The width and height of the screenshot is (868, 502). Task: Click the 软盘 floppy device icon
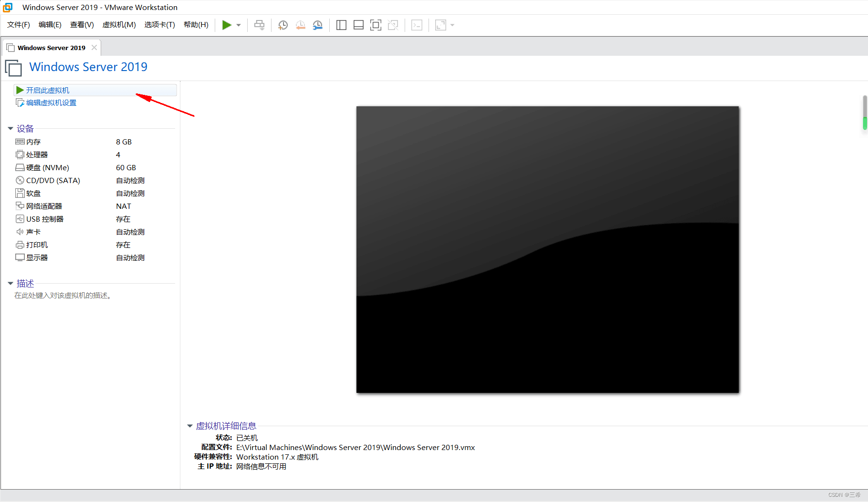pyautogui.click(x=20, y=194)
